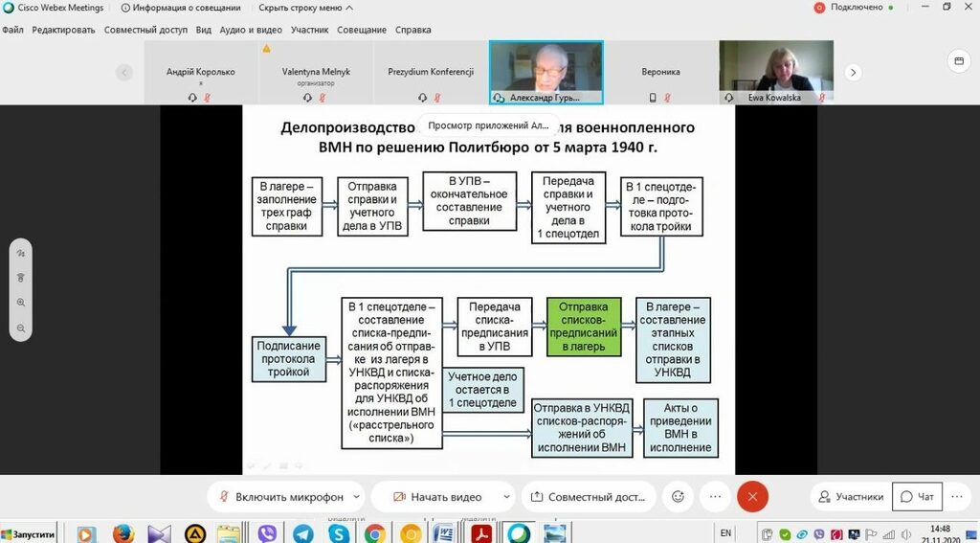Viewport: 980px width, 543px height.
Task: Open the Участники panel button
Action: click(x=849, y=496)
